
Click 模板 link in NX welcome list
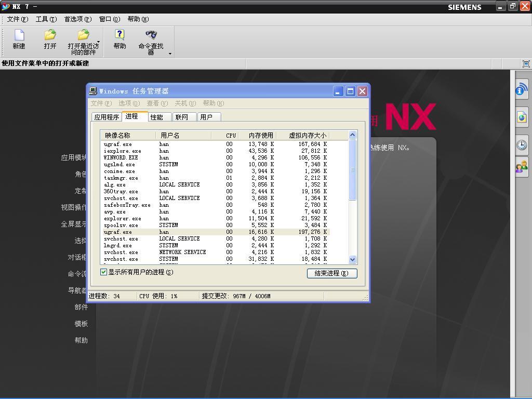coord(81,324)
